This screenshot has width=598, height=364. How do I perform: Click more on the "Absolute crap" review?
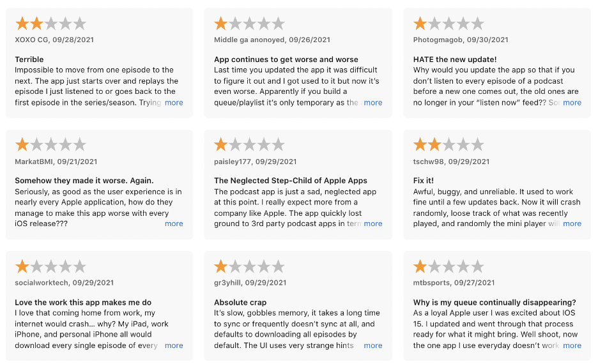click(x=373, y=345)
